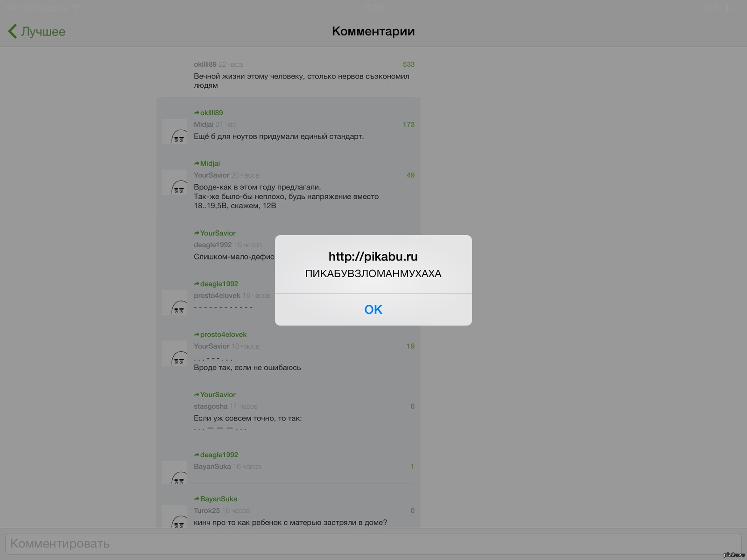Tap the Комментировать comment input field
Viewport: 747px width, 560px height.
tap(373, 544)
